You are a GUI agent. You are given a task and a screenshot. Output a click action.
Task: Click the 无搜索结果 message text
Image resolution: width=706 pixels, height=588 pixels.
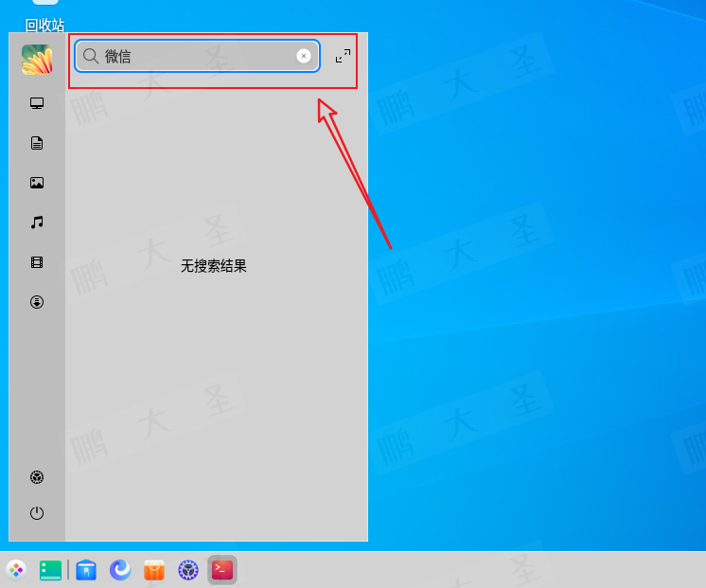pyautogui.click(x=214, y=266)
